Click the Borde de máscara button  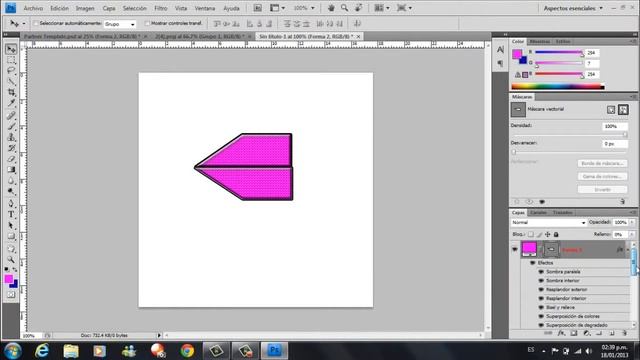(x=602, y=163)
